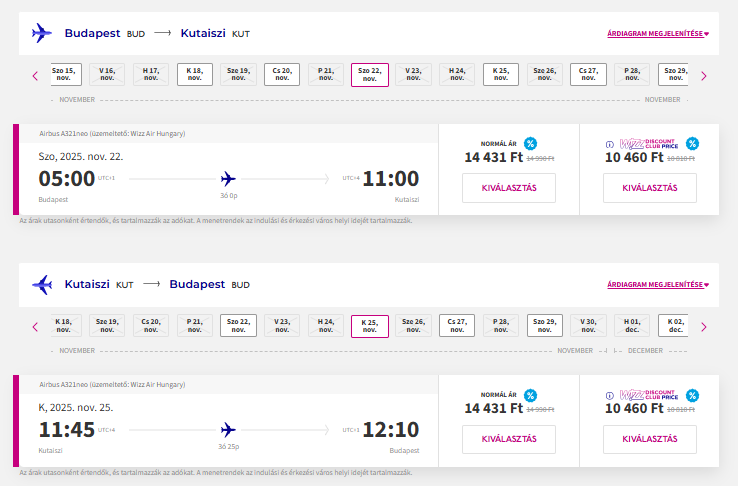Select return date Cs 27, nov.
Image resolution: width=738 pixels, height=486 pixels.
(457, 326)
